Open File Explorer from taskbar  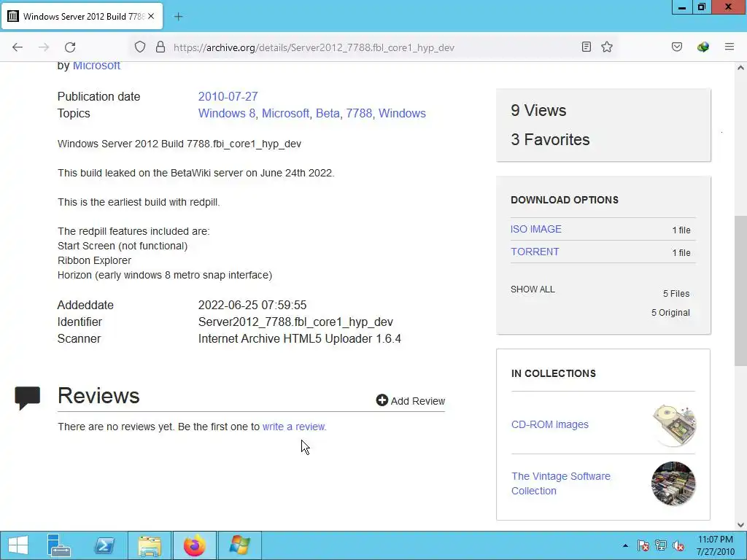point(150,545)
